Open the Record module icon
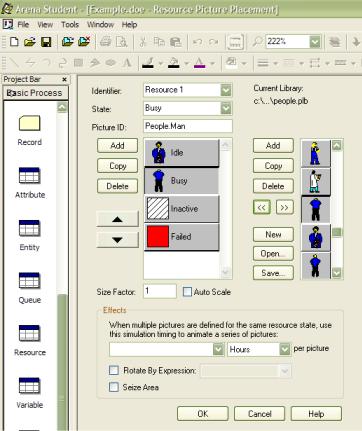The height and width of the screenshot is (431, 362). click(x=30, y=123)
